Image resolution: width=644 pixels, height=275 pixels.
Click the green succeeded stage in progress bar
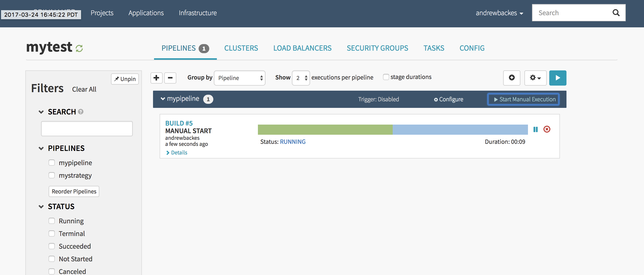coord(325,129)
